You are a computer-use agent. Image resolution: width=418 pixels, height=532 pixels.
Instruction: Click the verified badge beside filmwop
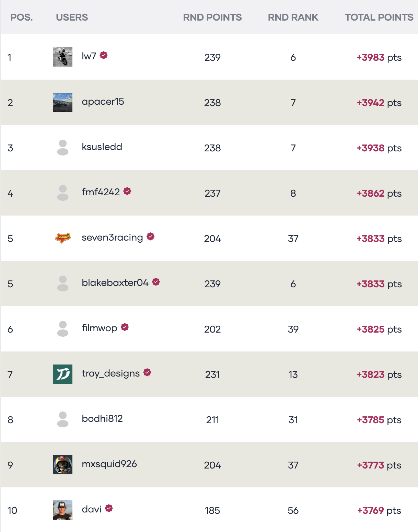tap(125, 327)
